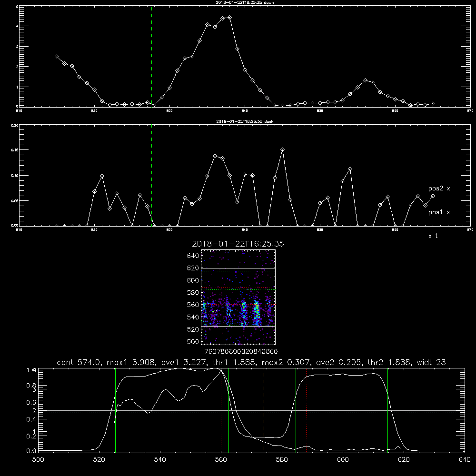The width and height of the screenshot is (476, 476).
Task: Click the '2018-01-22T16:25:35 dusk' plot title
Action: (x=245, y=121)
